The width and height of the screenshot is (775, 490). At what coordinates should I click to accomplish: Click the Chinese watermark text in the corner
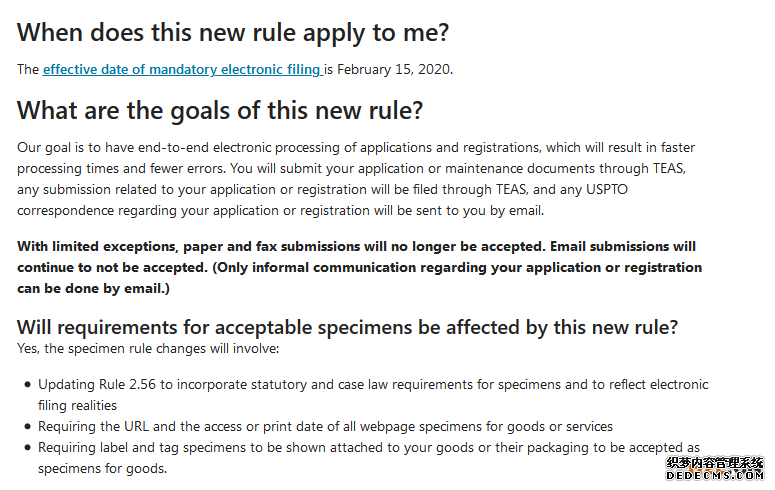click(x=714, y=462)
